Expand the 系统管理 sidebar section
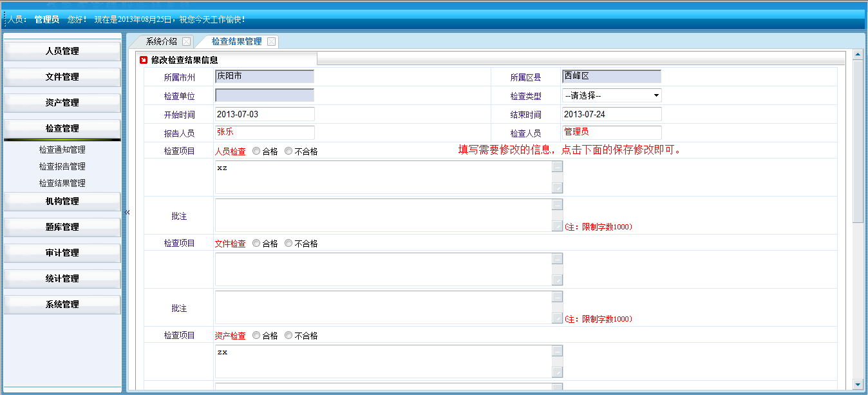 click(62, 305)
